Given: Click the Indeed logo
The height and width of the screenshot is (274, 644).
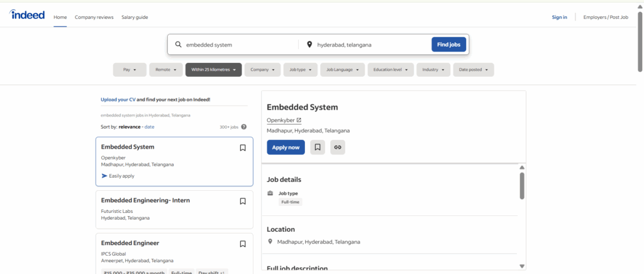Looking at the screenshot, I should [28, 15].
